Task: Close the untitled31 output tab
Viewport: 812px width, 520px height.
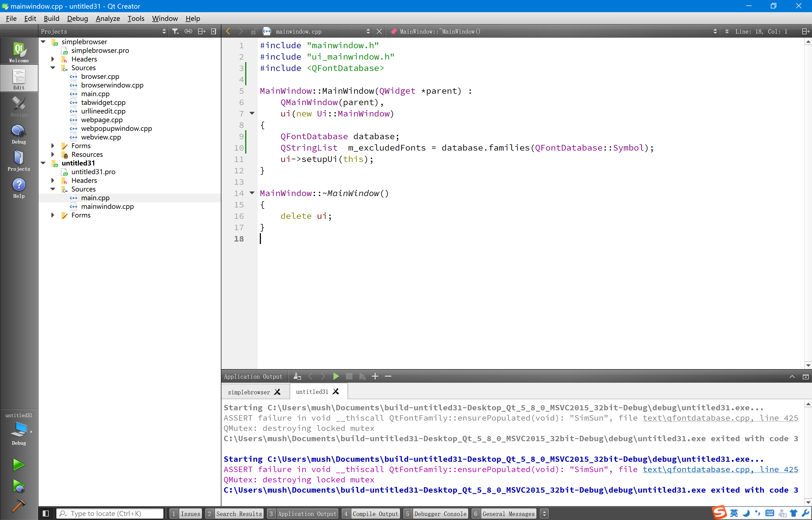Action: 335,391
